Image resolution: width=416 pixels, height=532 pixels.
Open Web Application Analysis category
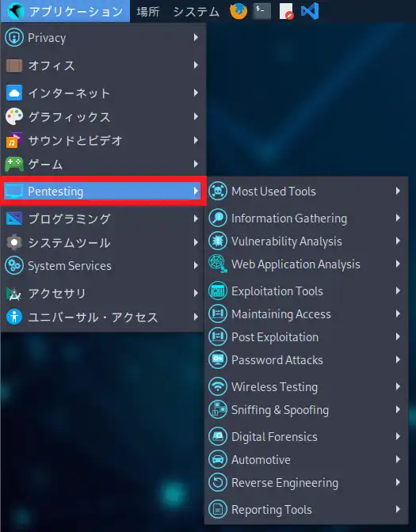[x=305, y=264]
